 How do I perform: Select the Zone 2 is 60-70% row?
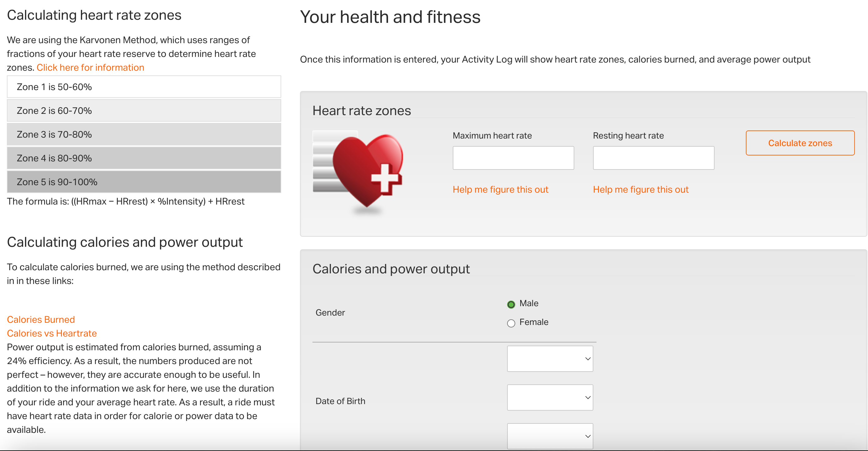pos(144,111)
